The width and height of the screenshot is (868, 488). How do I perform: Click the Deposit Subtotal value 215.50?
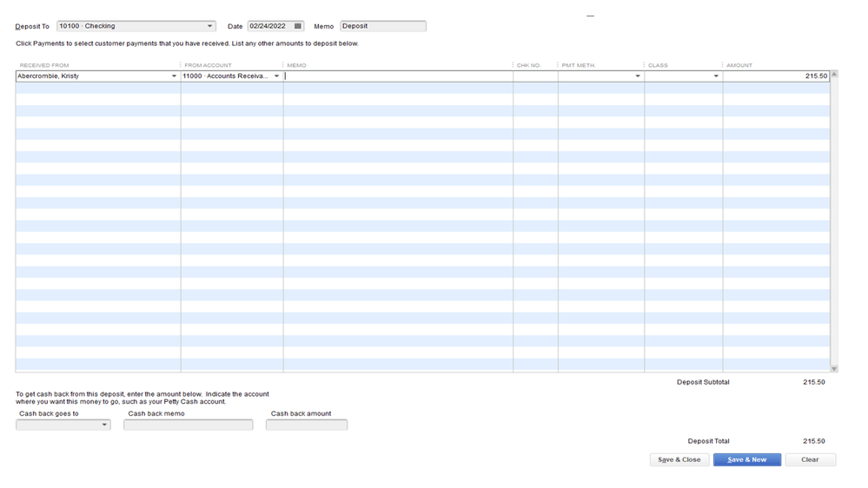pyautogui.click(x=814, y=382)
